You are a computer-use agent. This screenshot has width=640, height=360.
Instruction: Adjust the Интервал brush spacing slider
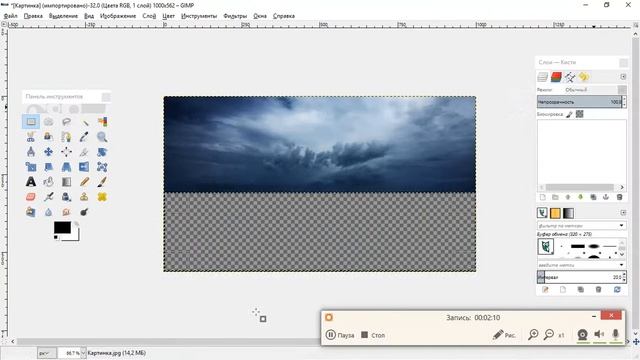pos(579,277)
